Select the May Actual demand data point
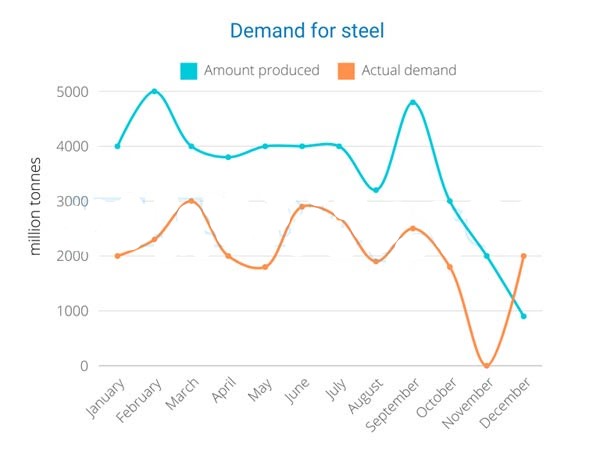The height and width of the screenshot is (450, 600). pyautogui.click(x=265, y=267)
